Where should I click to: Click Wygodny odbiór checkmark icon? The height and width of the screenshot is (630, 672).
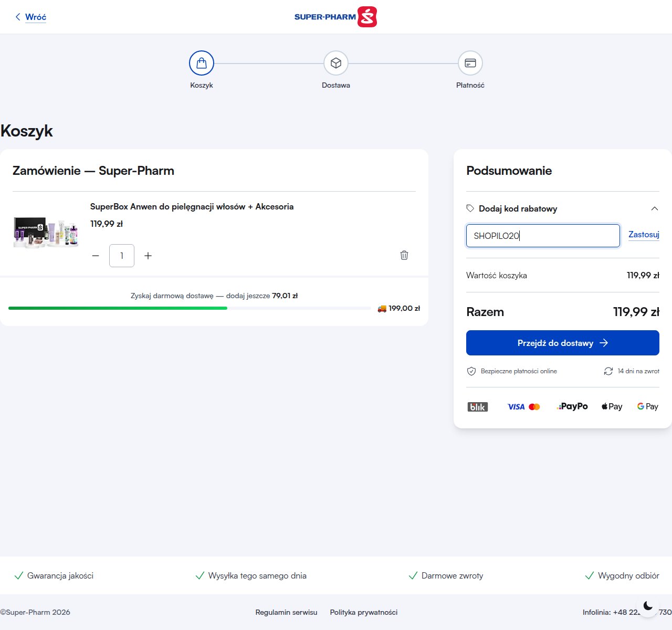tap(590, 575)
